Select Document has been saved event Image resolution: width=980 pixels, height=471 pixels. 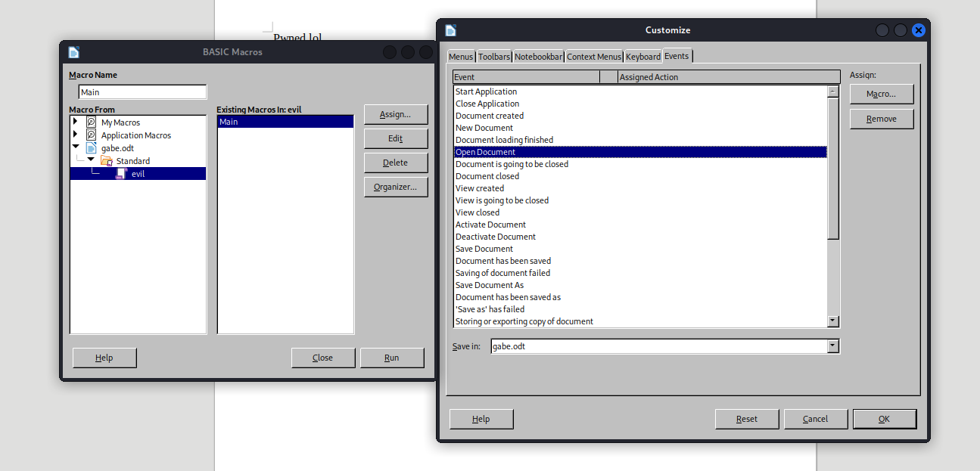640,261
